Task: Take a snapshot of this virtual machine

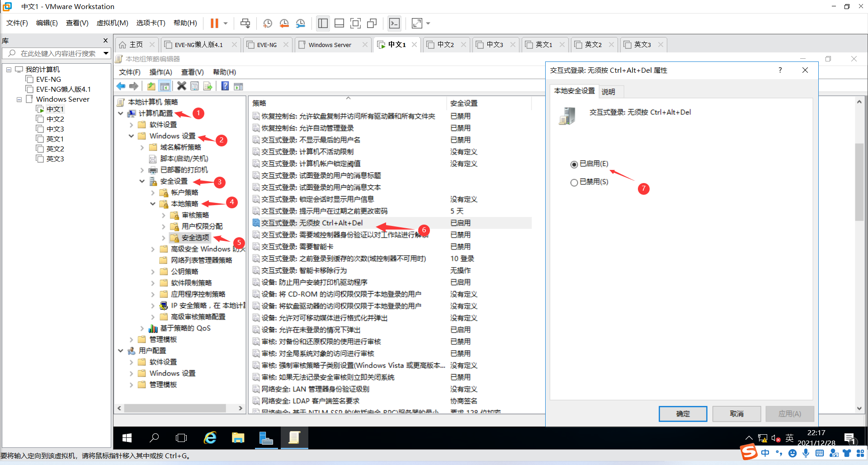Action: pos(268,23)
